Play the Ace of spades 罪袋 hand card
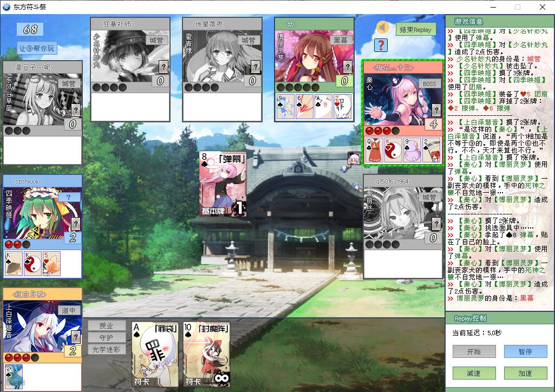This screenshot has height=392, width=555. tap(155, 355)
